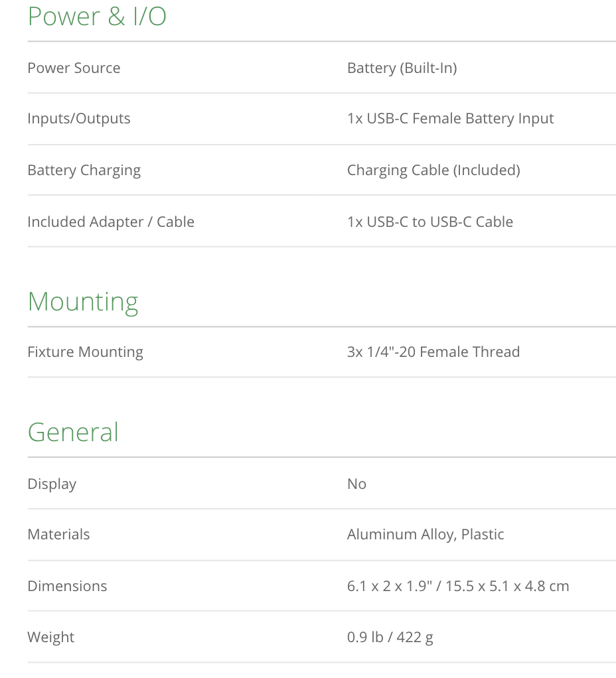
Task: Click the USB-C to USB-C Cable text
Action: click(x=430, y=222)
